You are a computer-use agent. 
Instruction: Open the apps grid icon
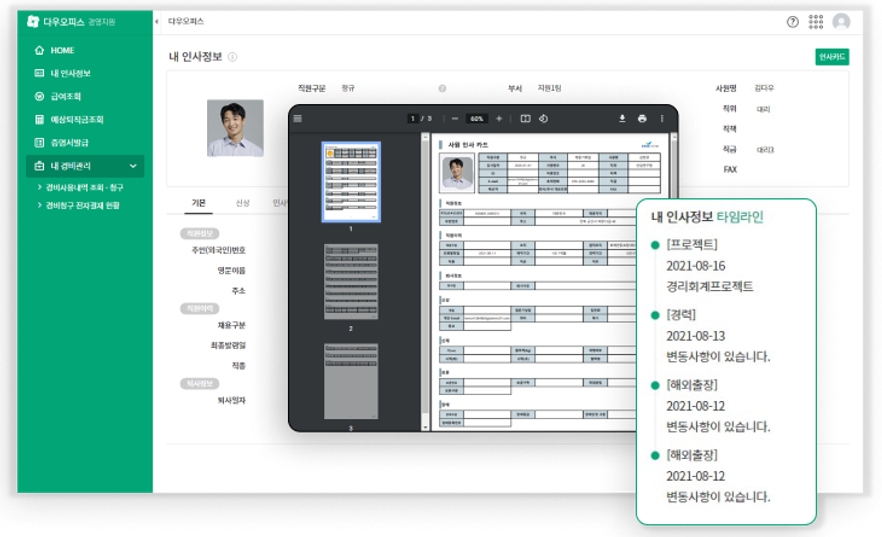pos(816,22)
